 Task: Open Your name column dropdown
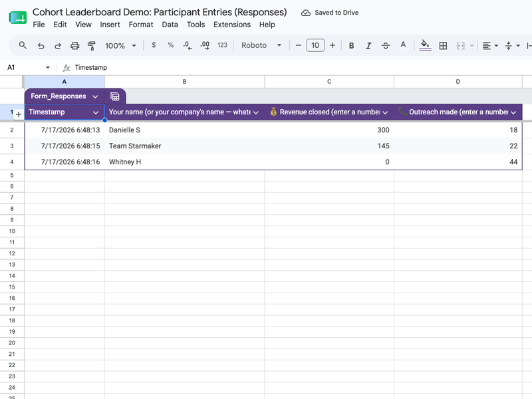(x=256, y=112)
